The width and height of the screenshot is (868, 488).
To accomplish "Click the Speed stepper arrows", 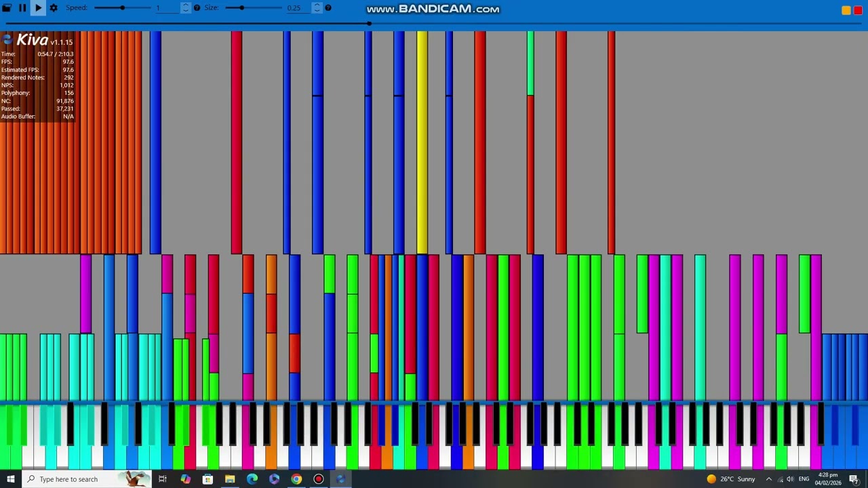I will click(185, 7).
